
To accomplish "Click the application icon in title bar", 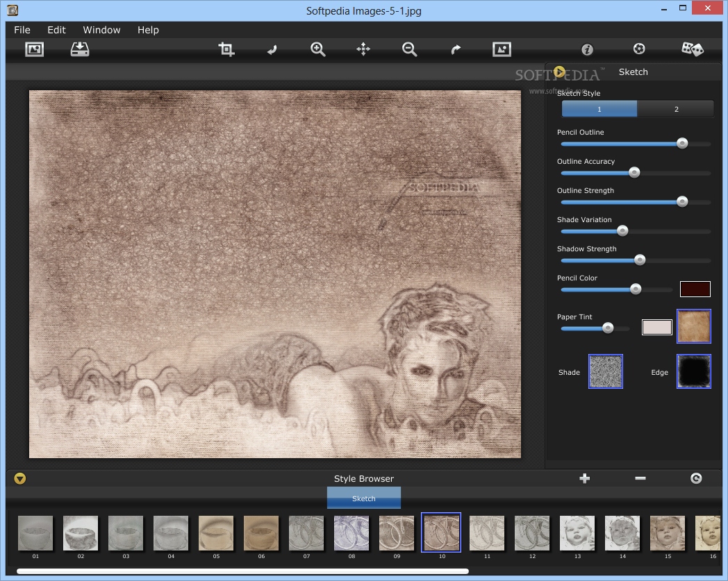I will pyautogui.click(x=13, y=10).
